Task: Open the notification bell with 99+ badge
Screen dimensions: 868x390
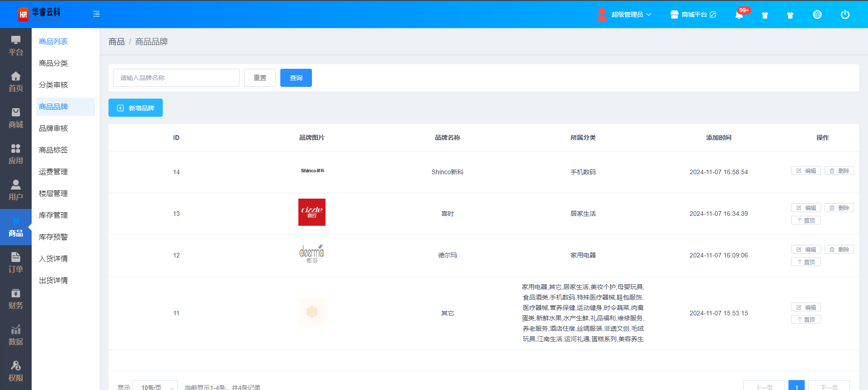Action: [x=739, y=15]
